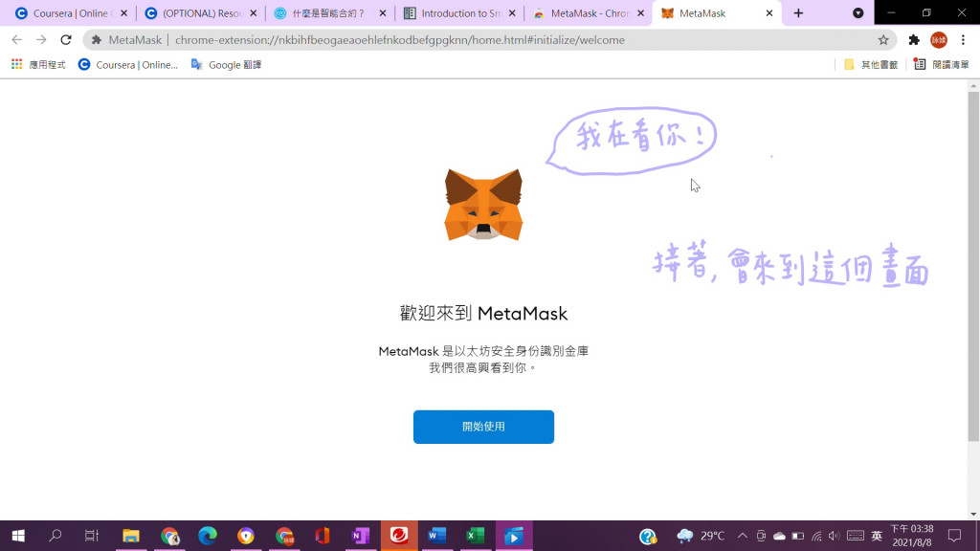Viewport: 980px width, 551px height.
Task: Switch to the (OPTIONAL) Resou tab
Action: pos(202,13)
